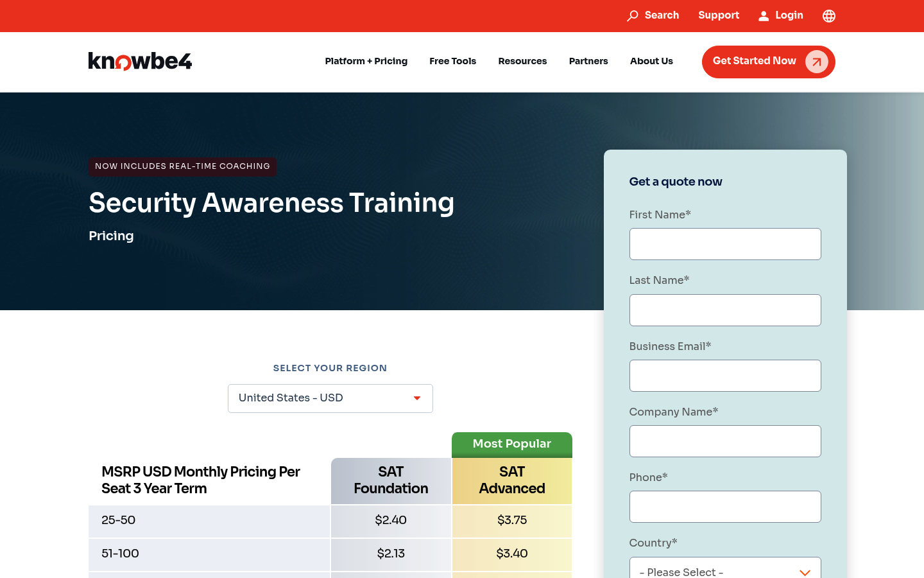This screenshot has width=924, height=578.
Task: Click the $3.40 price cell
Action: (x=512, y=554)
